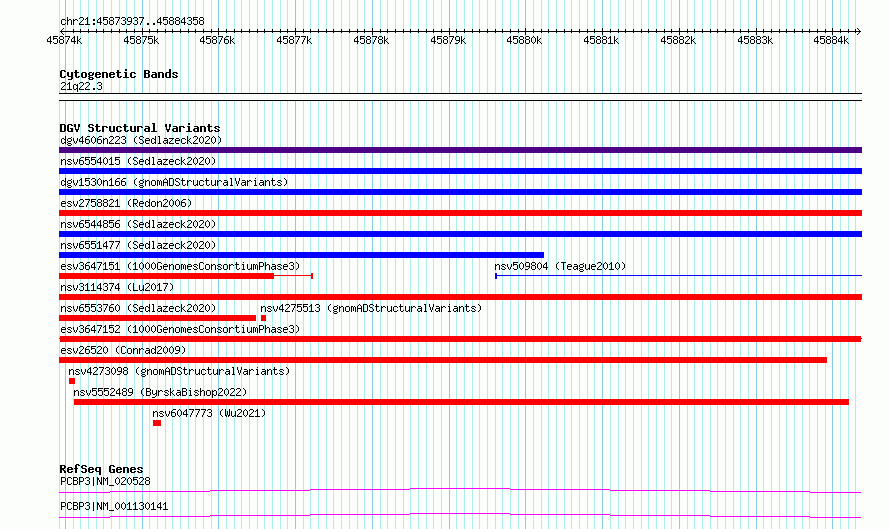Select the magenta PCBP3|NM_001130141 transcript line

[460, 515]
